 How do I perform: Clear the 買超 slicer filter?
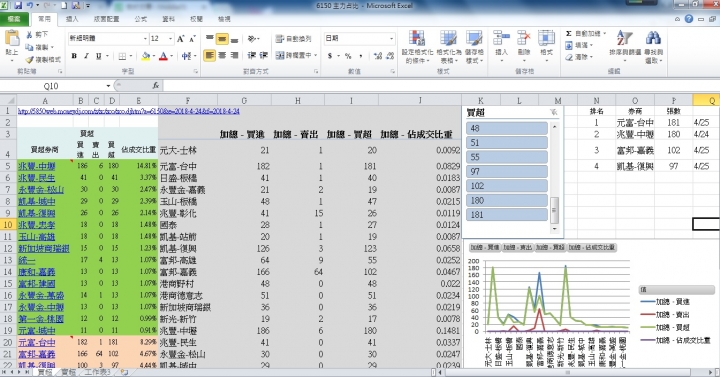(553, 113)
